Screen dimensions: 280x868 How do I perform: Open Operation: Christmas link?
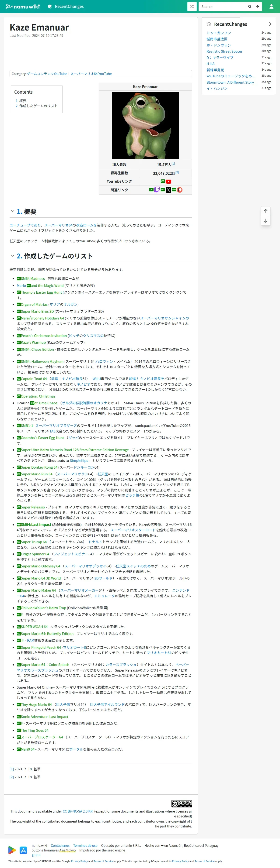click(x=36, y=397)
